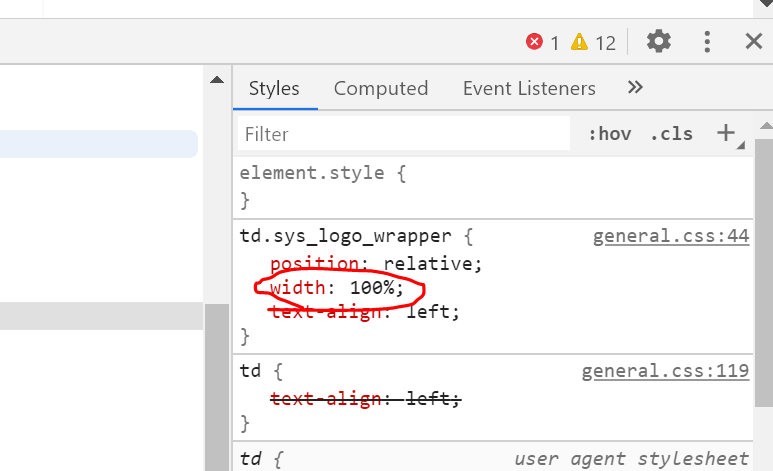Screen dimensions: 773x471
Task: Click the scroll up arrow in the elements pane
Action: 216,80
